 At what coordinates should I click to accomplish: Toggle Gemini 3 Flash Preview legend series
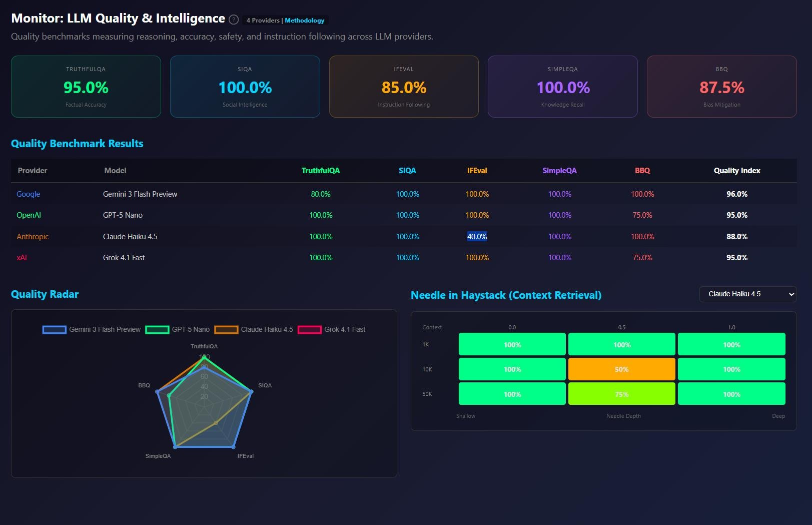tap(92, 329)
